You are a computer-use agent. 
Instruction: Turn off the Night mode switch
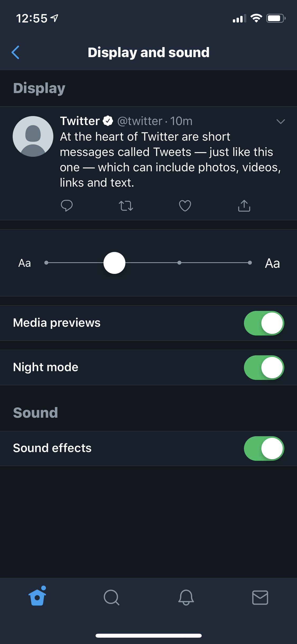pyautogui.click(x=264, y=367)
